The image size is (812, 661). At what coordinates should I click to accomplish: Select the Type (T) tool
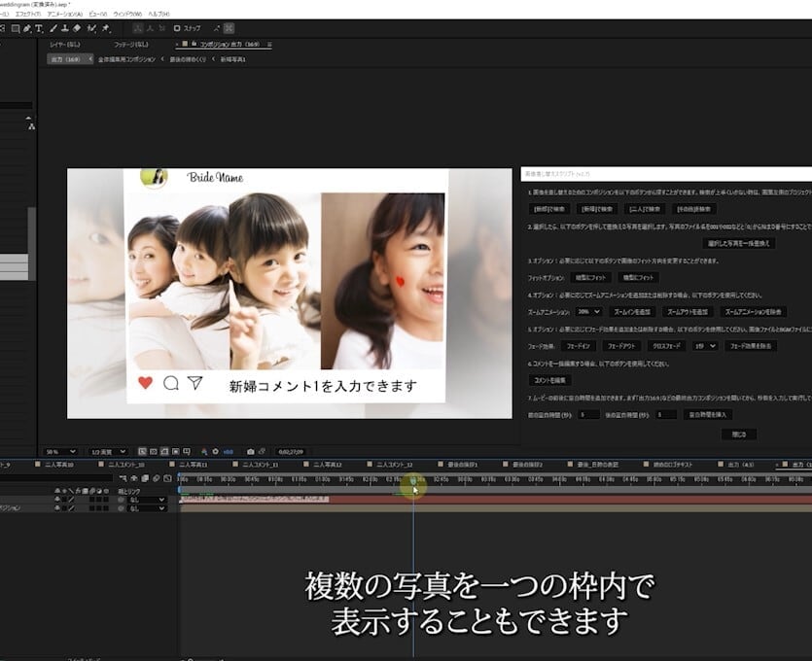(37, 28)
